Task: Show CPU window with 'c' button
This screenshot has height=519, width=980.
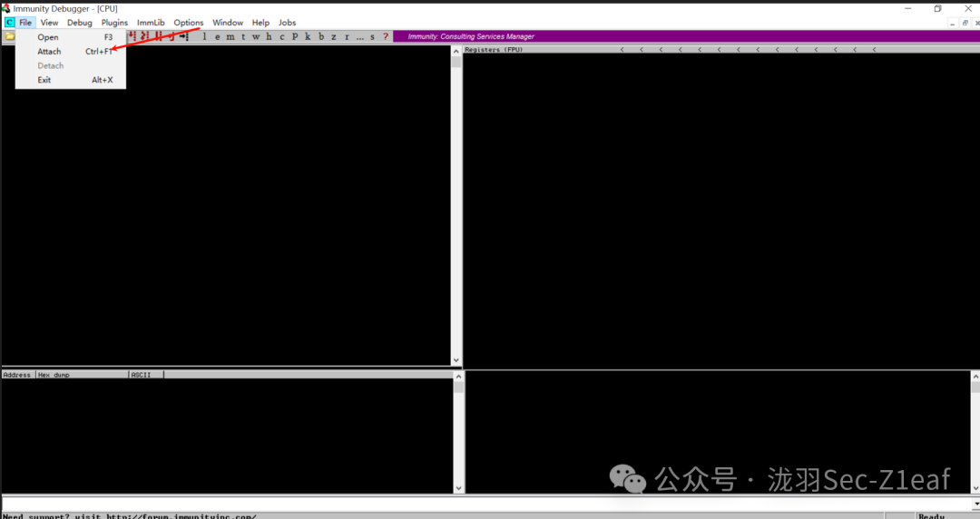Action: click(282, 36)
